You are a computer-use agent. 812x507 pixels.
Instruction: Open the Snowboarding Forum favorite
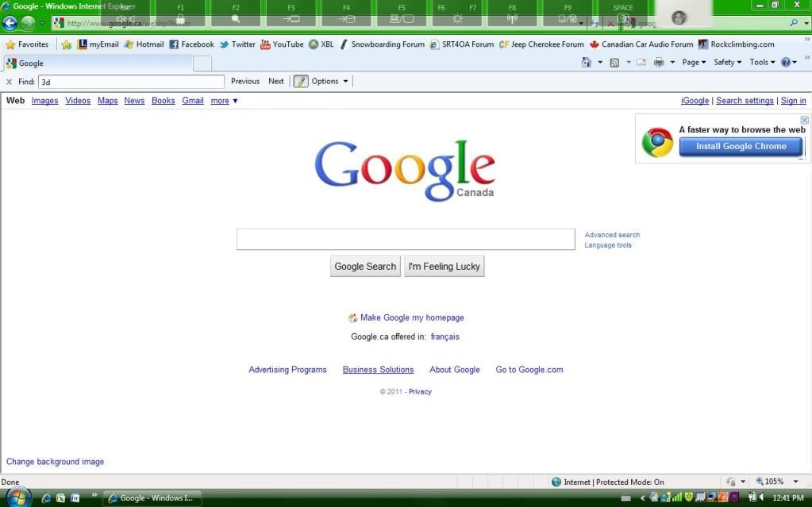click(382, 44)
